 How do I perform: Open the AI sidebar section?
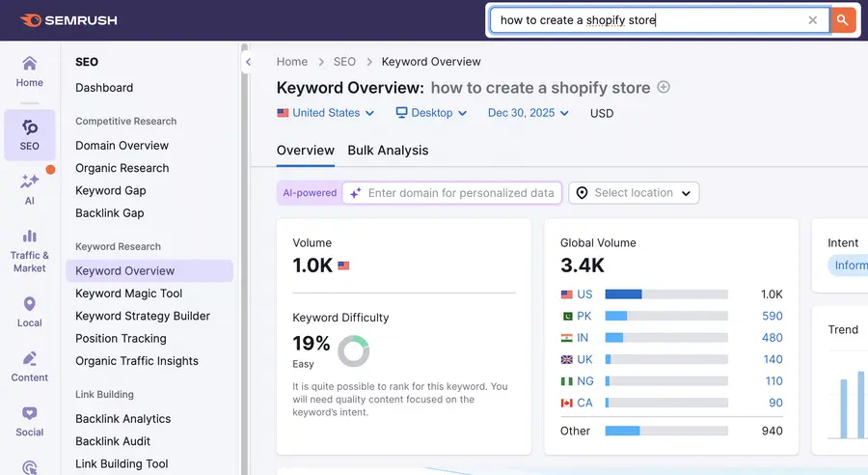point(29,189)
